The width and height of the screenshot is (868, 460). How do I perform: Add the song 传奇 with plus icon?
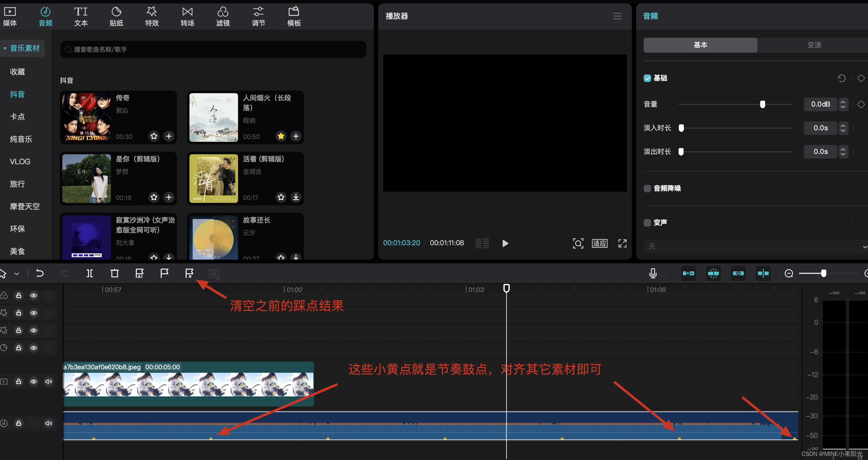(169, 136)
